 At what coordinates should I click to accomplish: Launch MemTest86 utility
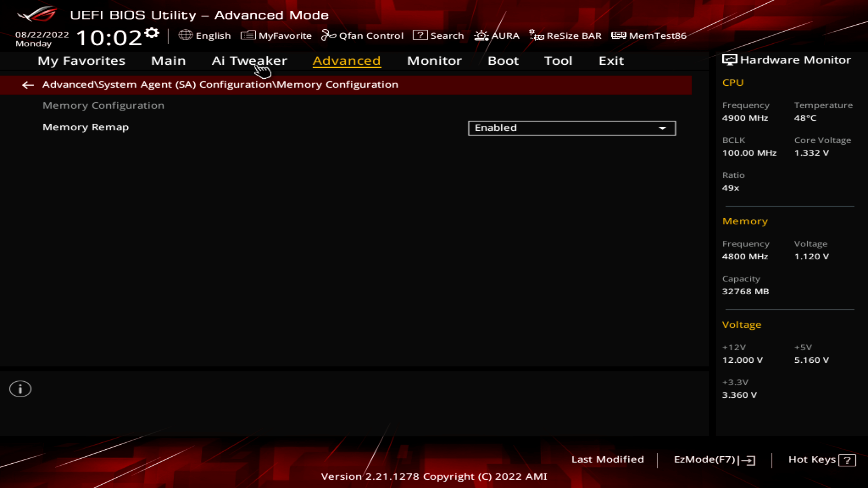(649, 36)
